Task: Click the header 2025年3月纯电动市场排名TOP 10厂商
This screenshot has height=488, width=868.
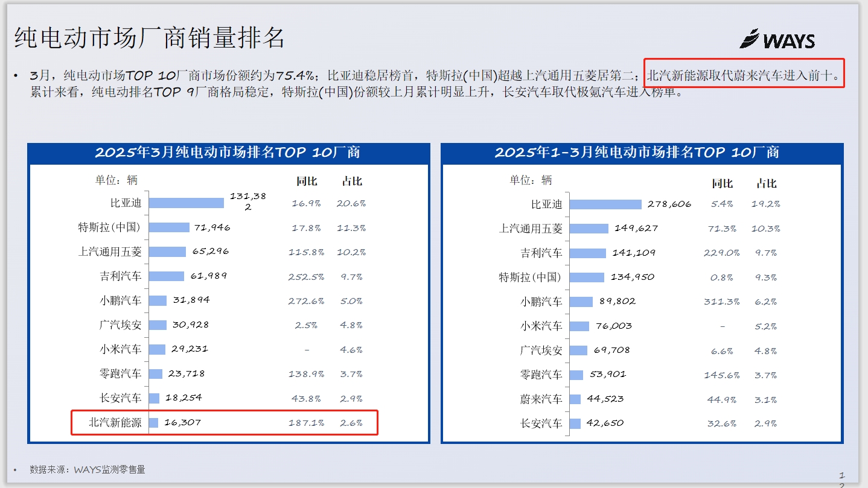Action: point(228,152)
